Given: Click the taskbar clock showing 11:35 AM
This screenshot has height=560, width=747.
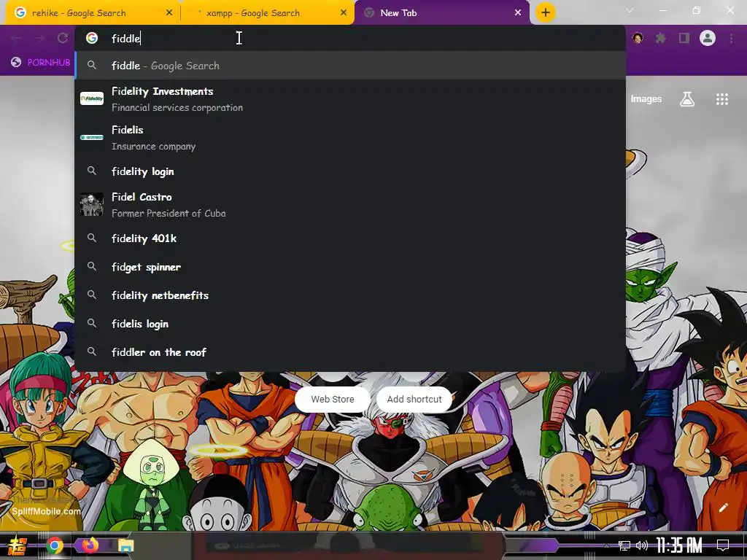Looking at the screenshot, I should coord(679,545).
